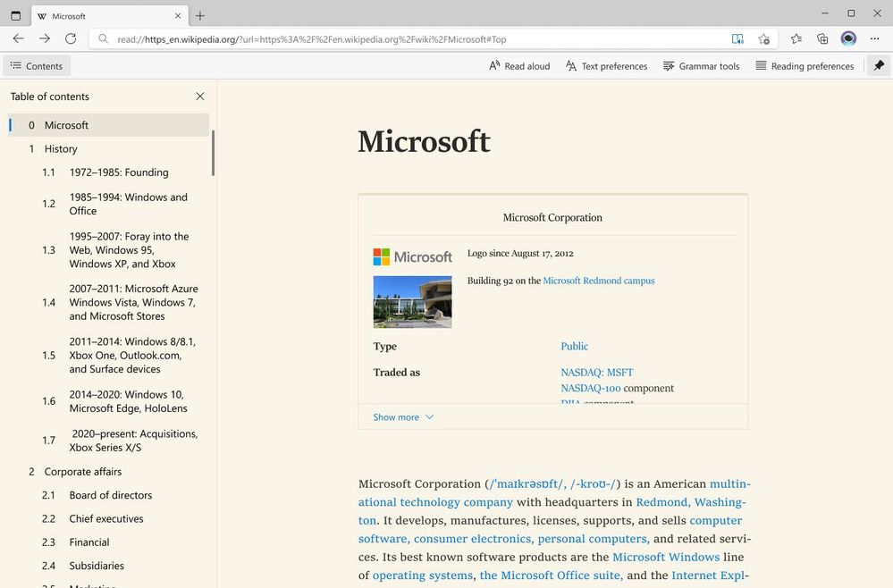Expand the infobox with Show more
Screen dimensions: 893x588
[x=403, y=417]
